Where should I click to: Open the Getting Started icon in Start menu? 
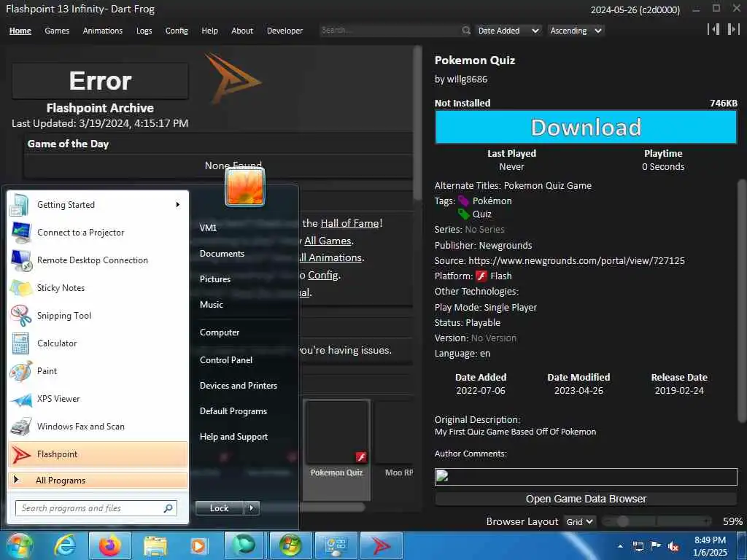20,205
